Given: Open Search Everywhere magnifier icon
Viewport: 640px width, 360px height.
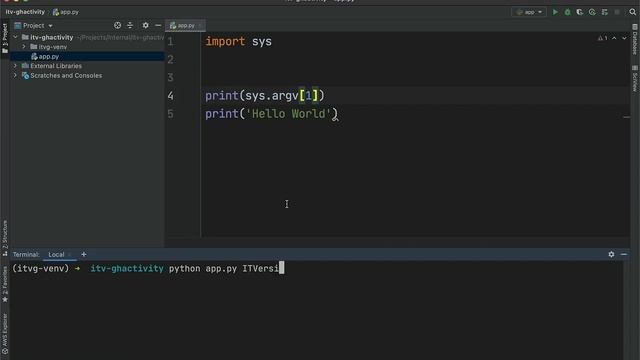Looking at the screenshot, I should tap(632, 12).
